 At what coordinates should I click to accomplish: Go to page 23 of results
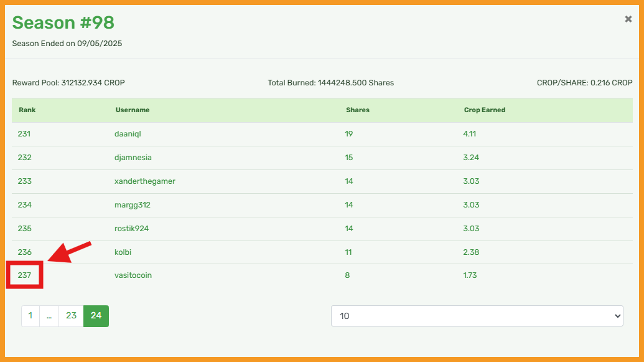pyautogui.click(x=71, y=316)
